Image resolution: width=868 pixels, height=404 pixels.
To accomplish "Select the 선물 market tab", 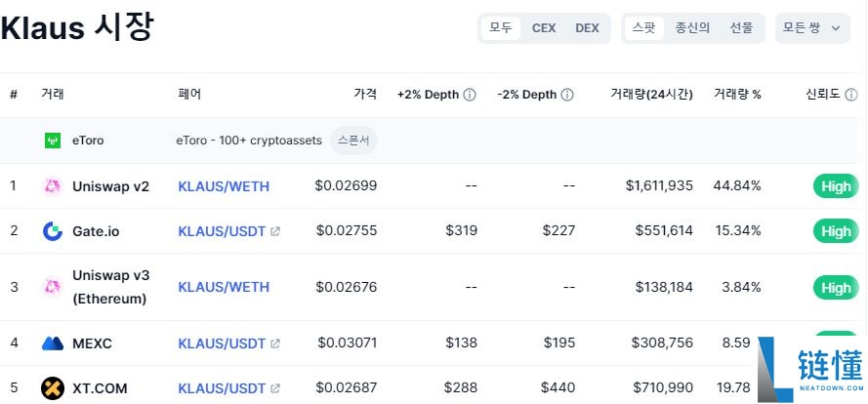I will pyautogui.click(x=741, y=27).
